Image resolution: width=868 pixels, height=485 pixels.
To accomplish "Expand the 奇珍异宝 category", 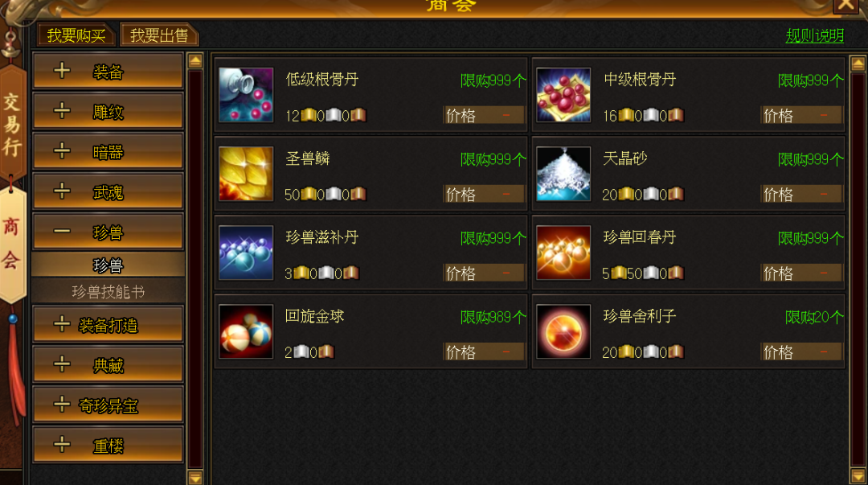I will tap(108, 405).
